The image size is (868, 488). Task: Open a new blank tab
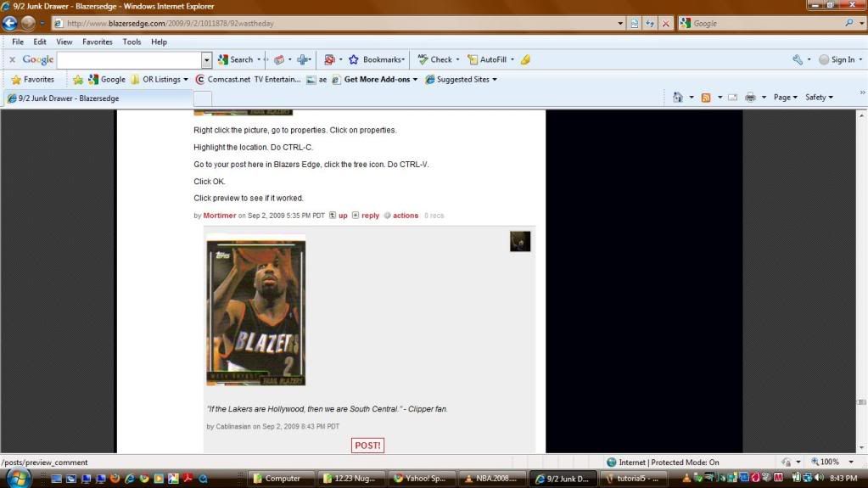[203, 98]
